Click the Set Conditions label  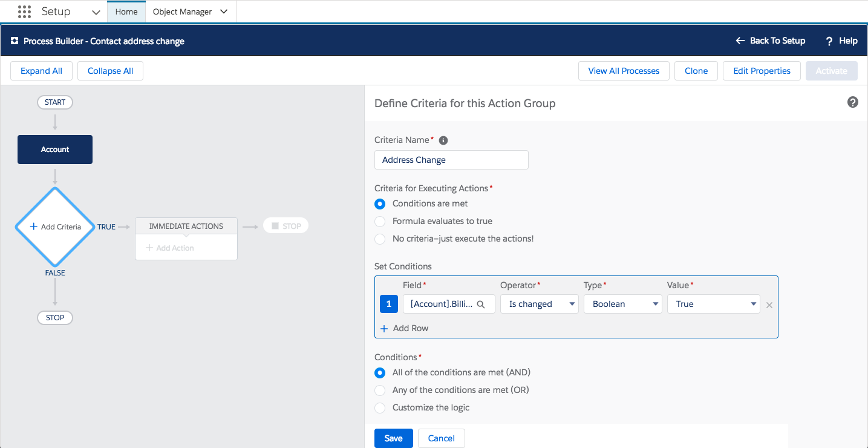(x=403, y=266)
